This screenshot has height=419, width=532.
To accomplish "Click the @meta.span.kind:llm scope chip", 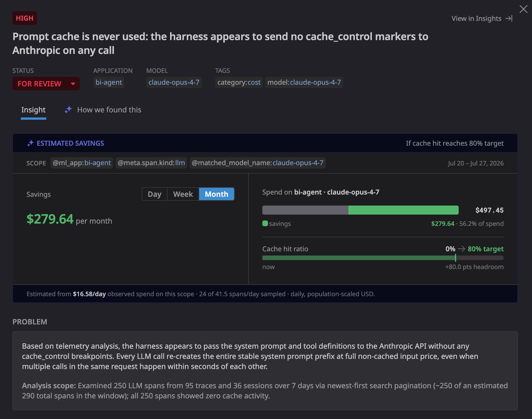I will pos(151,163).
